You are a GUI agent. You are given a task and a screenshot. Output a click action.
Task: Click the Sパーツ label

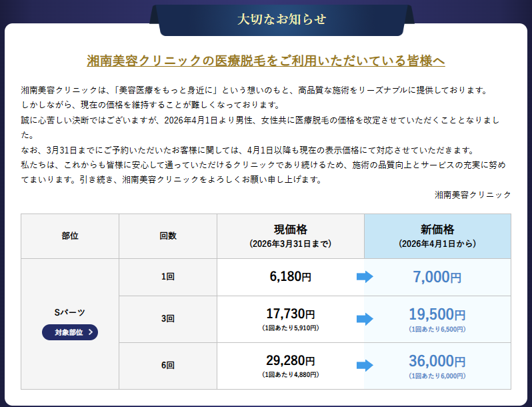pos(70,312)
